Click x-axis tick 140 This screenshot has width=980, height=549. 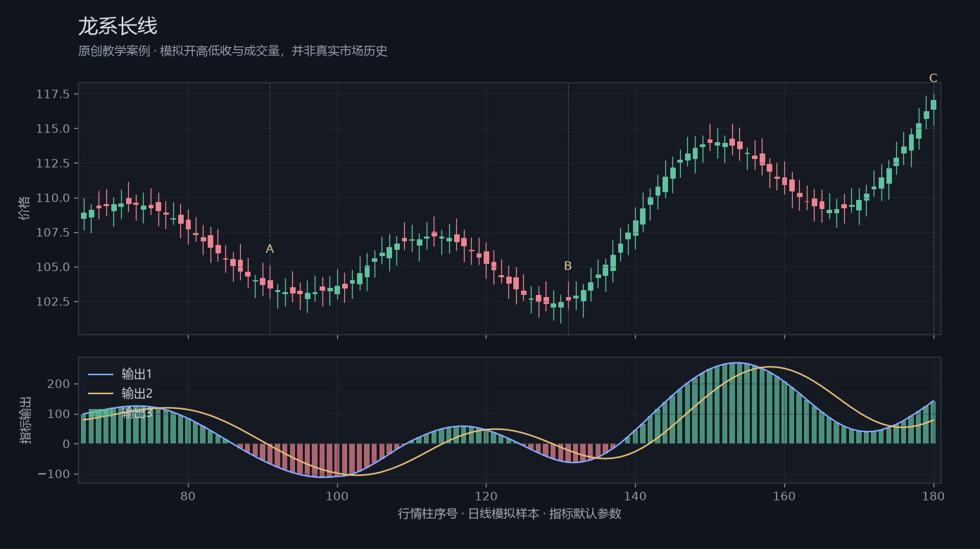coord(635,496)
